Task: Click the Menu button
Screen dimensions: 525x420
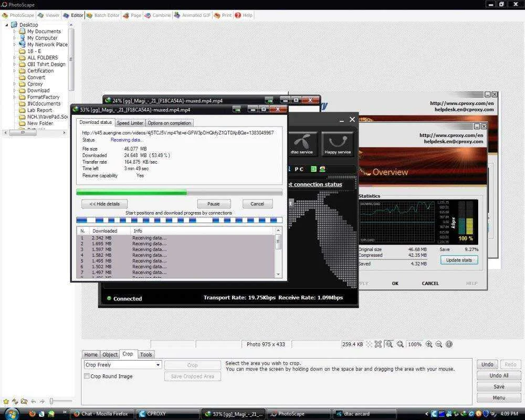Action: click(x=499, y=397)
